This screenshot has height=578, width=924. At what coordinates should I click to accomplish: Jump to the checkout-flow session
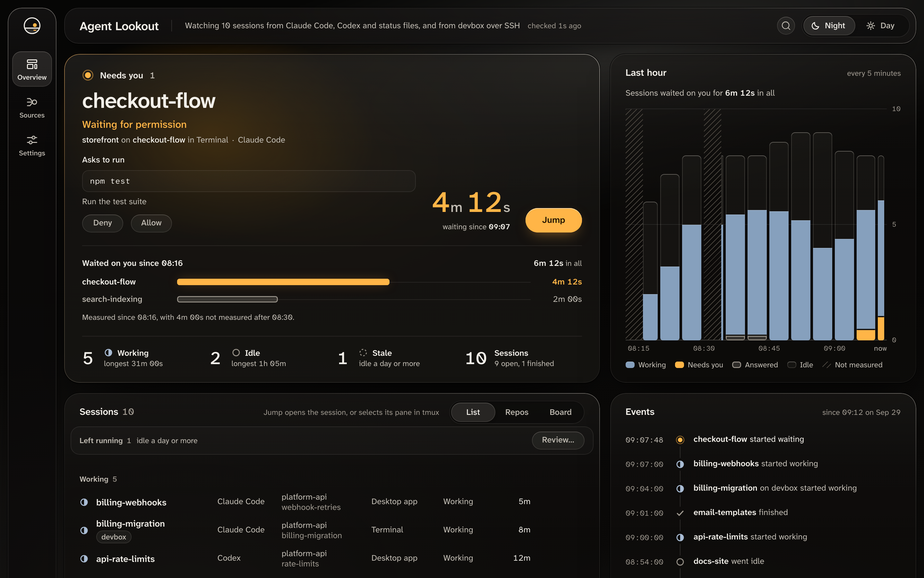(553, 220)
